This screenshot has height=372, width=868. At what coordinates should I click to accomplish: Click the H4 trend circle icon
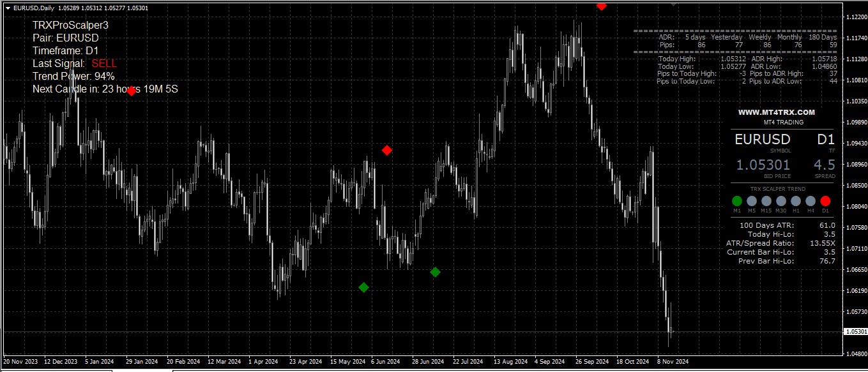pos(811,200)
